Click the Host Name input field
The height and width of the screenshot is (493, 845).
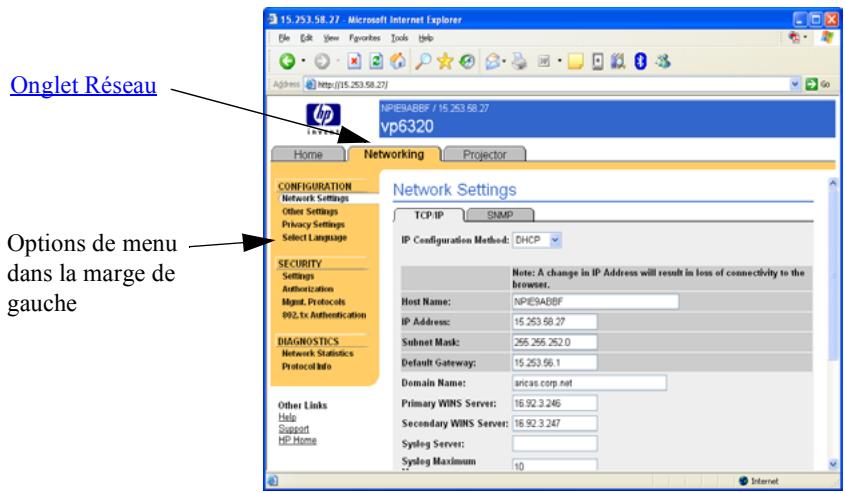(595, 302)
